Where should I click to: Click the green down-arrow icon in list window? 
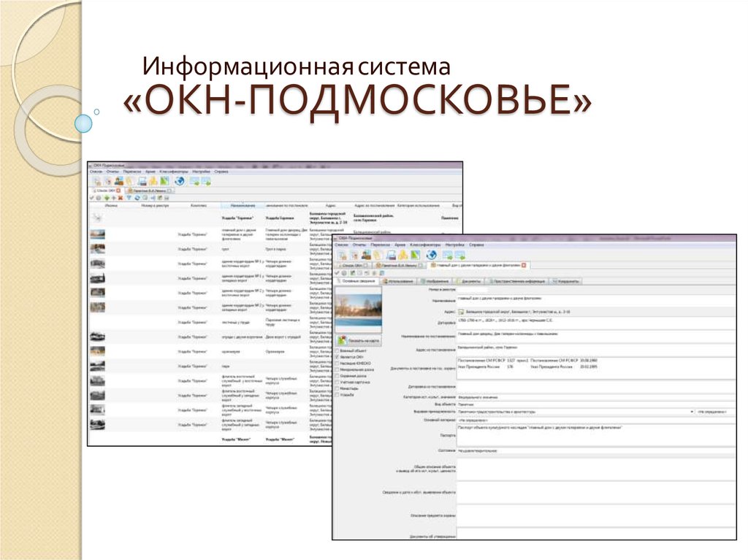(107, 197)
